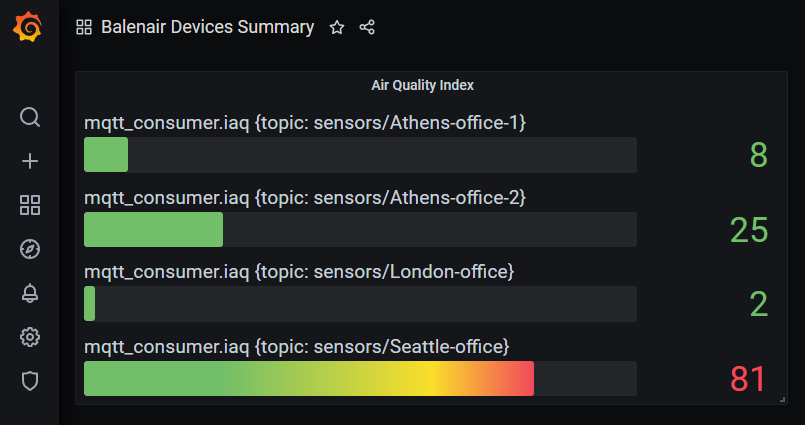Click the sensors/London-office series label
The height and width of the screenshot is (425, 805).
pyautogui.click(x=299, y=272)
